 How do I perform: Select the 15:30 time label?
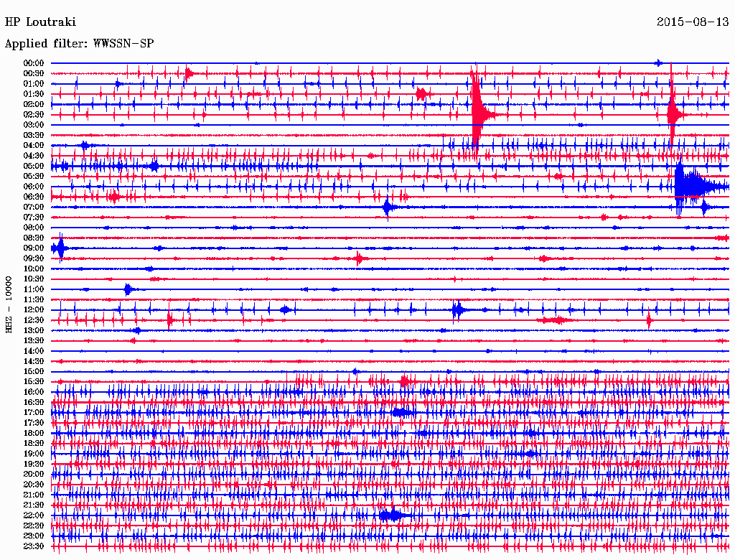(x=34, y=382)
